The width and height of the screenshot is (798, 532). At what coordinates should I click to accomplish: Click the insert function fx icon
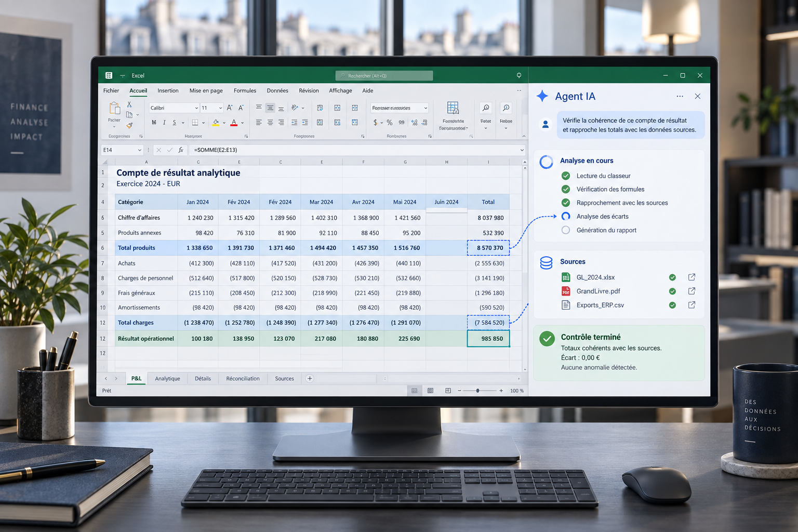tap(181, 150)
